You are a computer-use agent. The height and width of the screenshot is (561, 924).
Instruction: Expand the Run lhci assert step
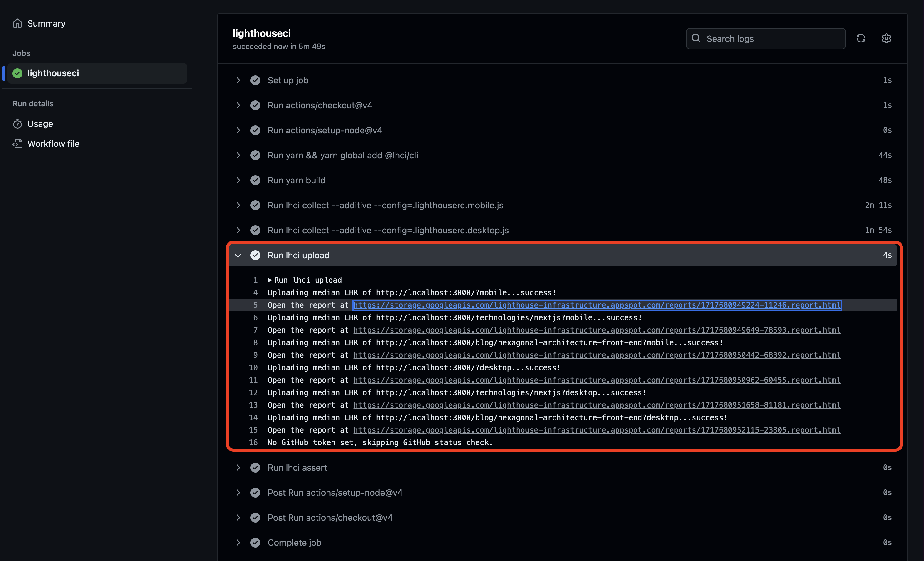pyautogui.click(x=238, y=468)
